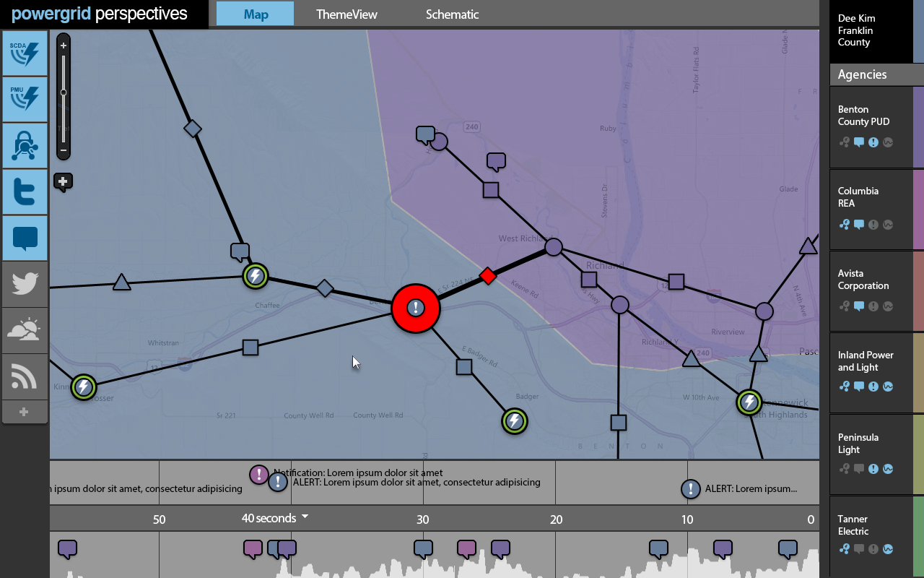Toggle Columbia REA network icon
The width and height of the screenshot is (924, 578).
pos(845,224)
